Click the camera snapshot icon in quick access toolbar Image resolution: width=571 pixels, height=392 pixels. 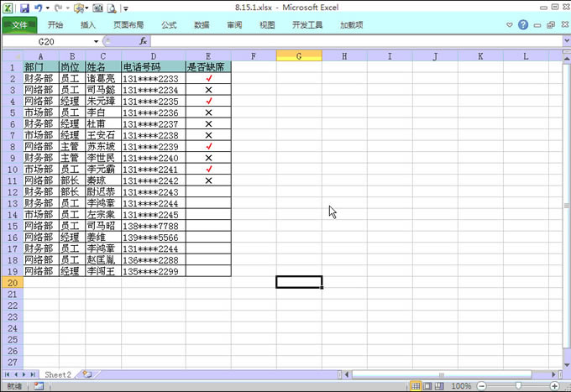[97, 8]
